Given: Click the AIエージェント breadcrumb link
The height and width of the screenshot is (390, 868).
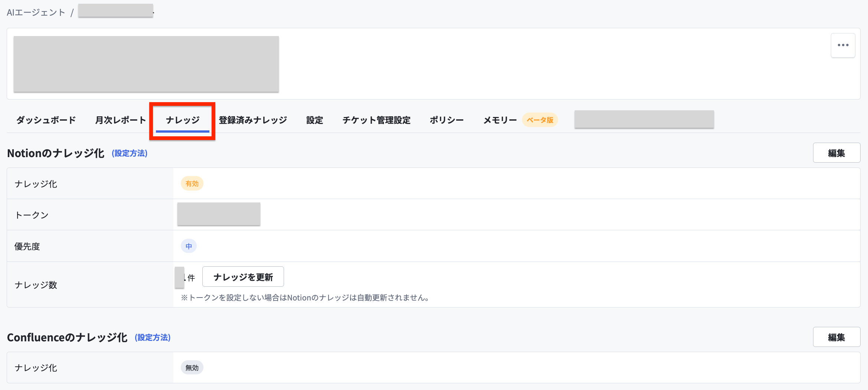Looking at the screenshot, I should point(36,13).
